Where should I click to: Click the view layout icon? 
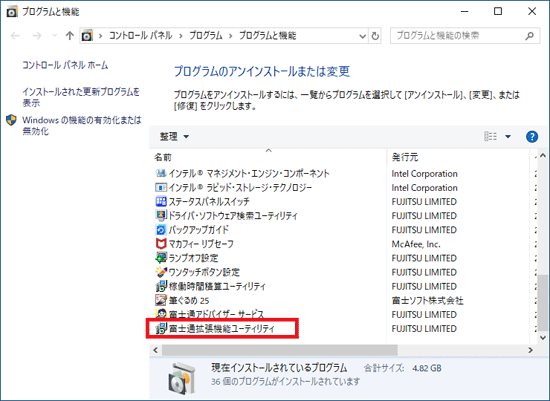click(x=490, y=136)
